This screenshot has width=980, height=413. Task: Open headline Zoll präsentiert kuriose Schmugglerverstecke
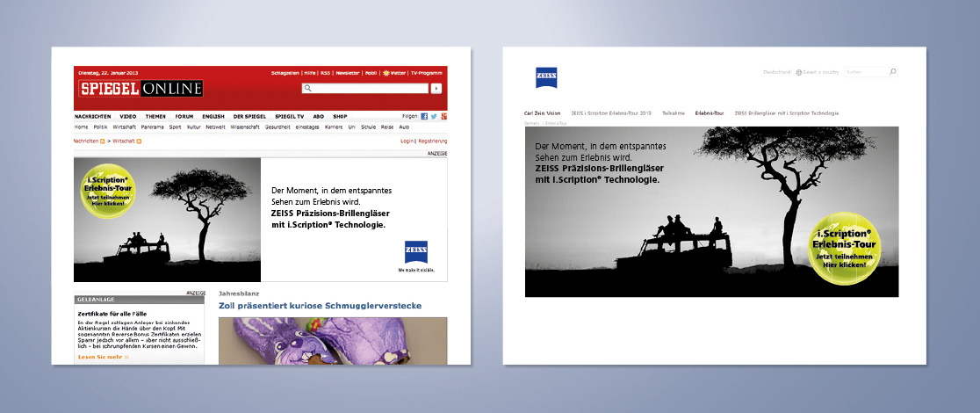pyautogui.click(x=320, y=306)
